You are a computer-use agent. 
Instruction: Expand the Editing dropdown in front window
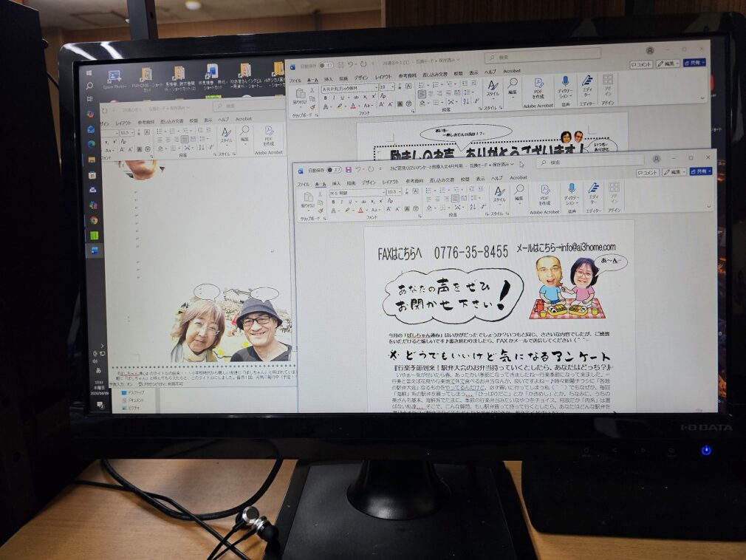[x=519, y=195]
